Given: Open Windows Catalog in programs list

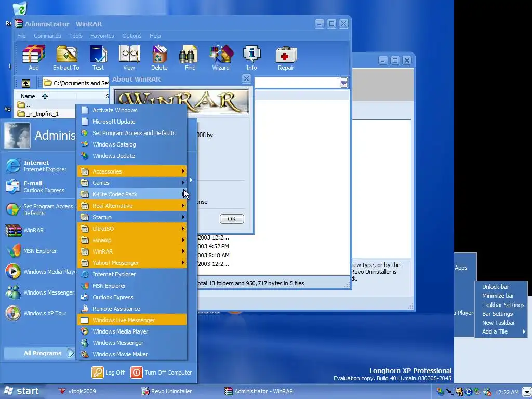Looking at the screenshot, I should (132, 144).
